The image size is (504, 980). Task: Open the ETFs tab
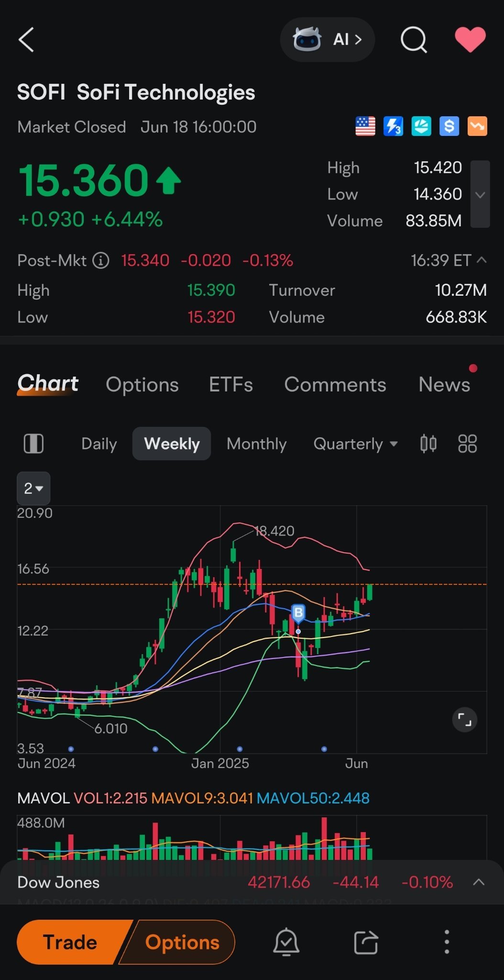coord(231,385)
